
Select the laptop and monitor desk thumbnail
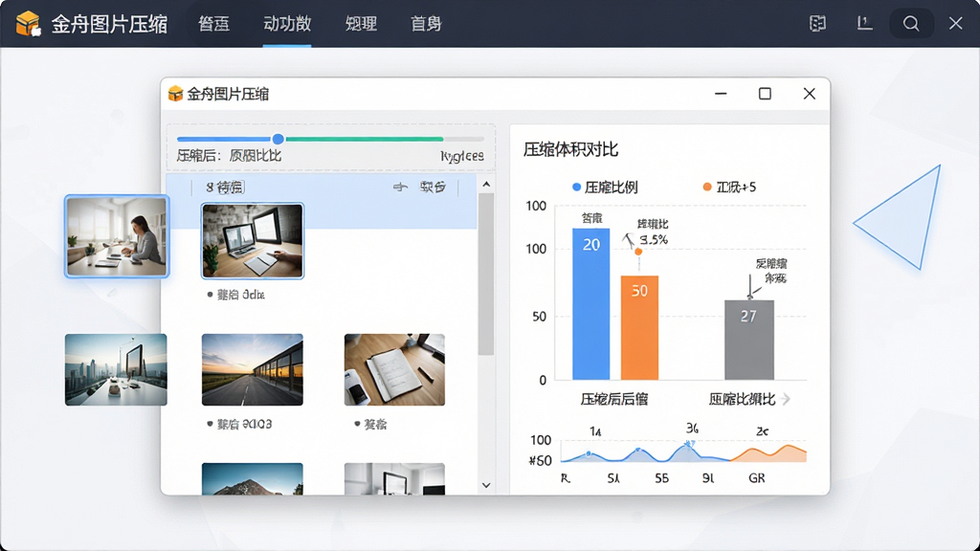(x=253, y=240)
